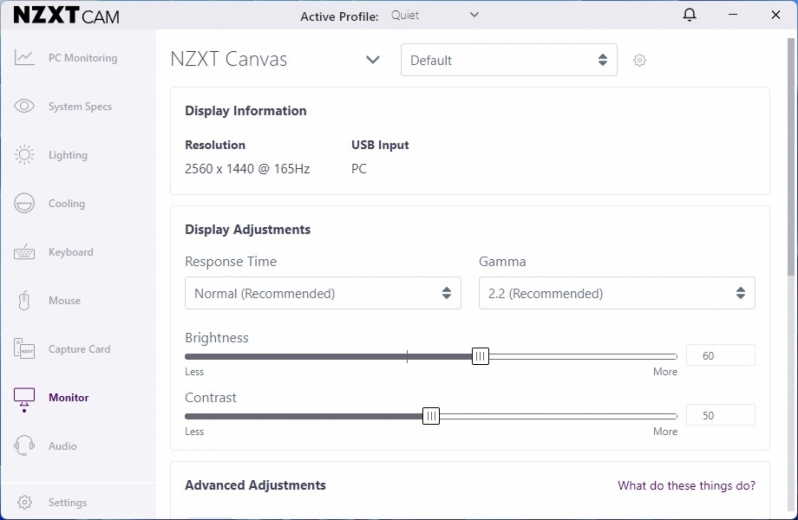Viewport: 798px width, 520px height.
Task: Click gear icon beside Default preset
Action: tap(639, 60)
